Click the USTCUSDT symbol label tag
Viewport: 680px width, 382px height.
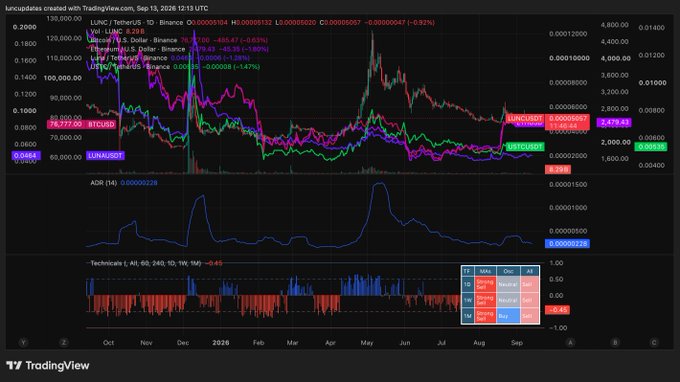coord(525,147)
